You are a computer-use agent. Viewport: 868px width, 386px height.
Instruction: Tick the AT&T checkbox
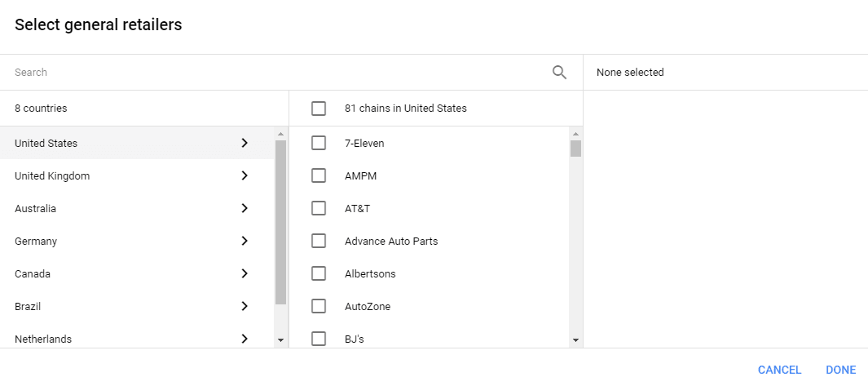coord(319,209)
